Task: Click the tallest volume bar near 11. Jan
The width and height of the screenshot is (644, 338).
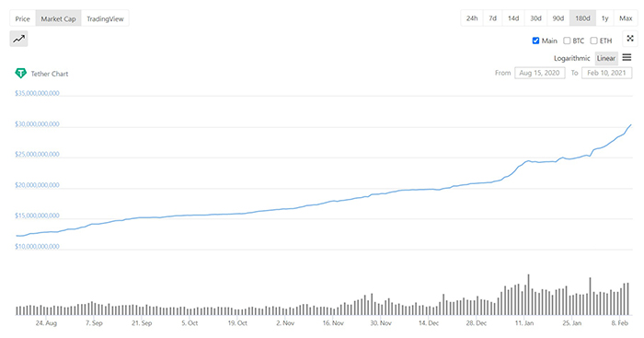Action: click(528, 295)
